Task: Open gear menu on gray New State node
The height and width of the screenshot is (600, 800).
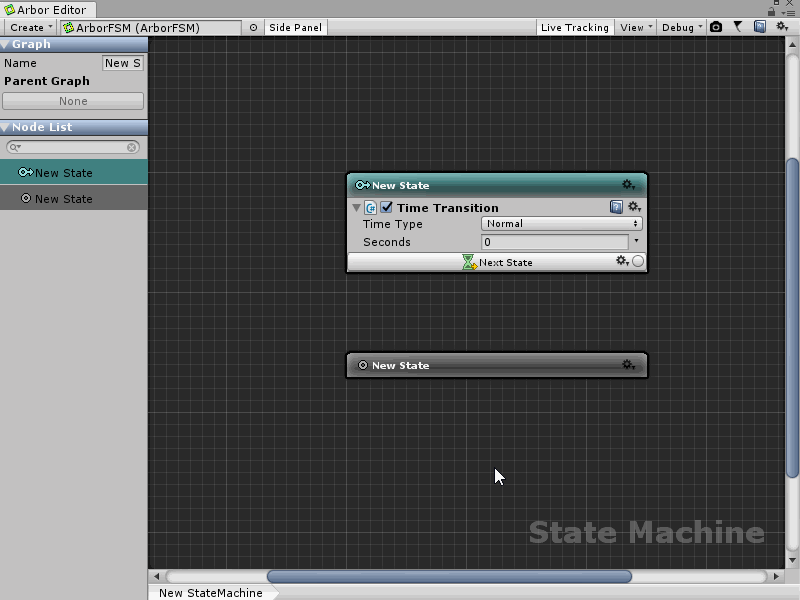Action: click(628, 365)
